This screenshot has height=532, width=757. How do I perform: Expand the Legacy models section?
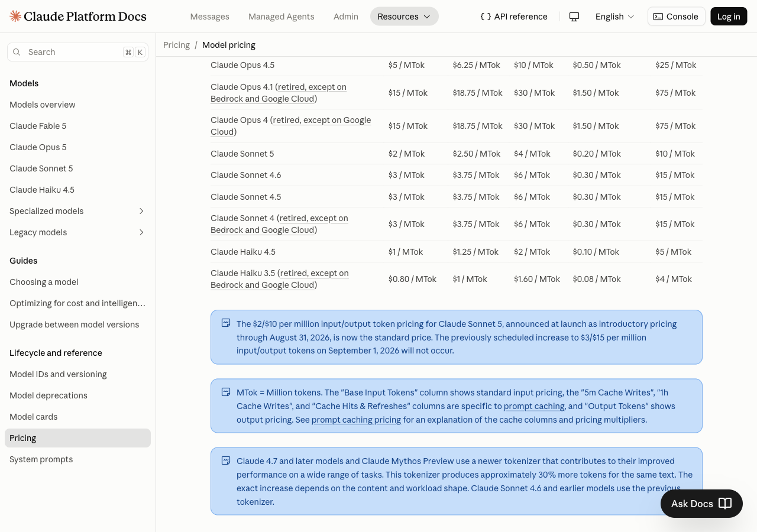77,232
